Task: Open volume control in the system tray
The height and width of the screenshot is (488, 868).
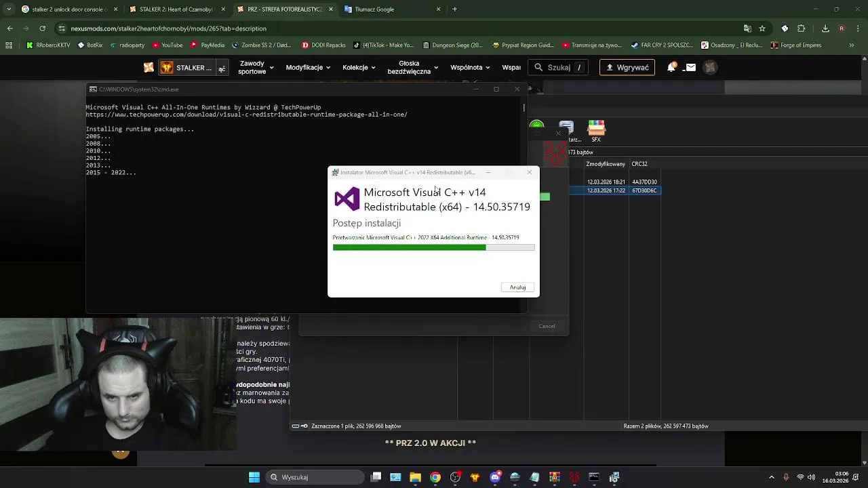Action: tap(812, 477)
